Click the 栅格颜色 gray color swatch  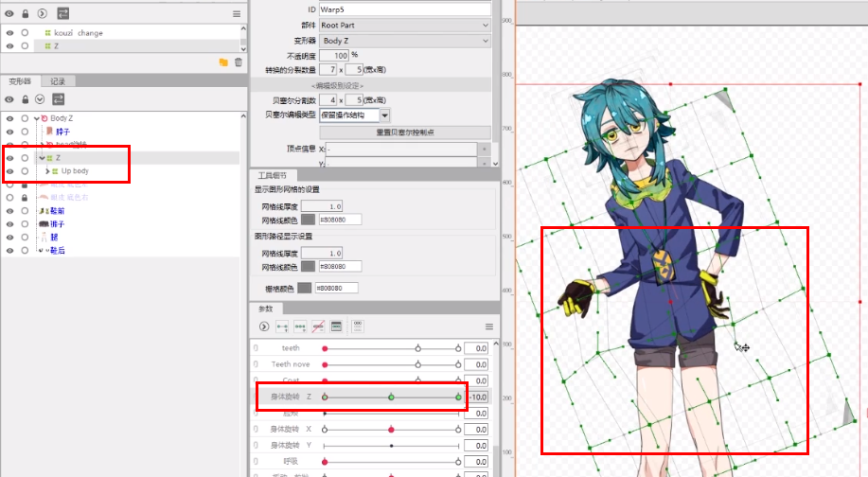305,288
